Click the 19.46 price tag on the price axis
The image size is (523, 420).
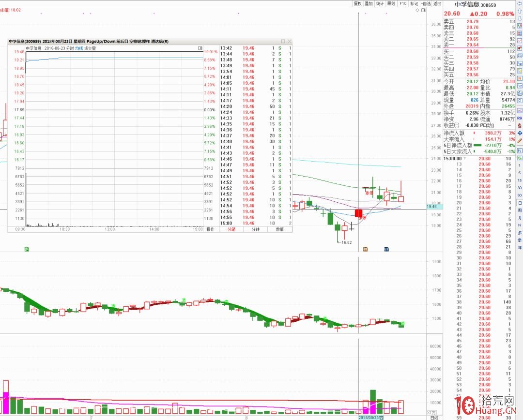pyautogui.click(x=434, y=207)
